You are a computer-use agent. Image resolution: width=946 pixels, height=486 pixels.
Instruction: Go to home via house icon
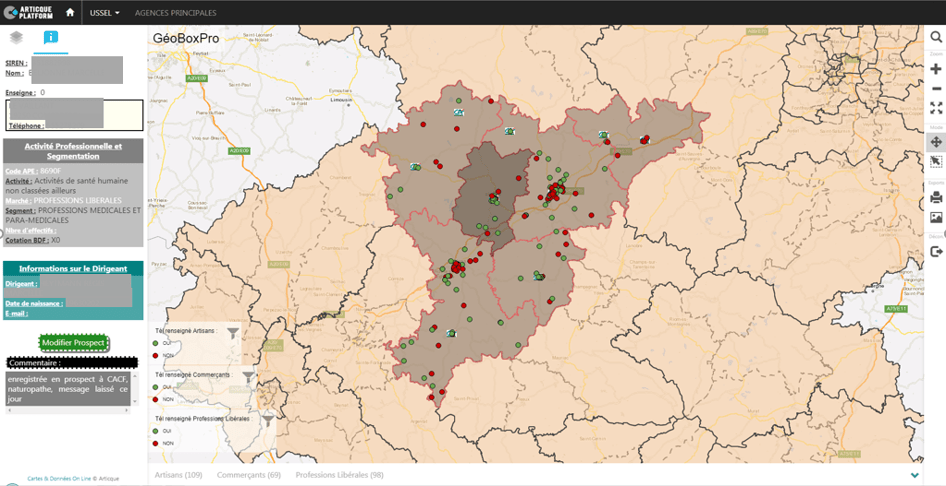point(70,13)
